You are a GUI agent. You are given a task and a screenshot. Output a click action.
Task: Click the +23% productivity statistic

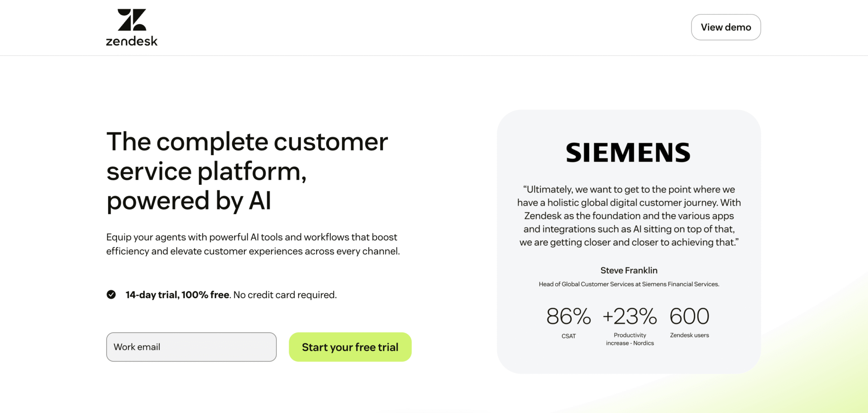[x=630, y=316]
